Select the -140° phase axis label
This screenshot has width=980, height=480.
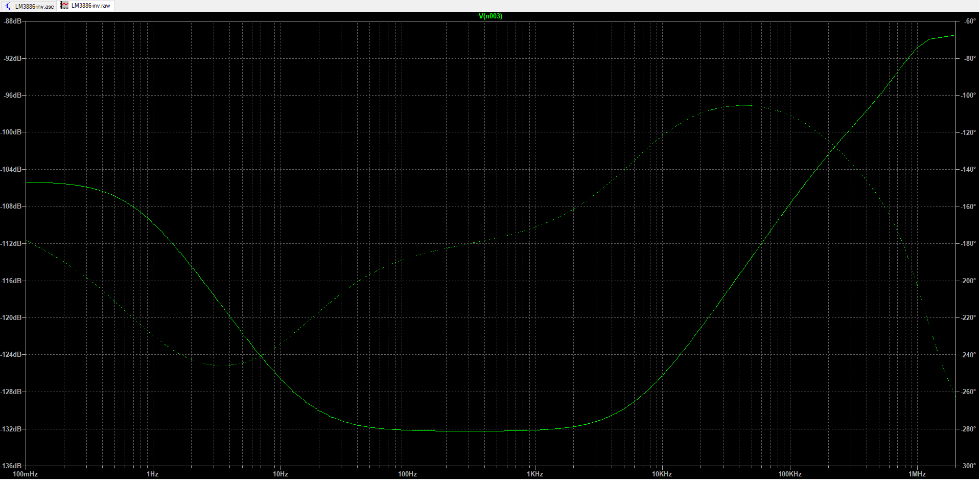tap(968, 169)
